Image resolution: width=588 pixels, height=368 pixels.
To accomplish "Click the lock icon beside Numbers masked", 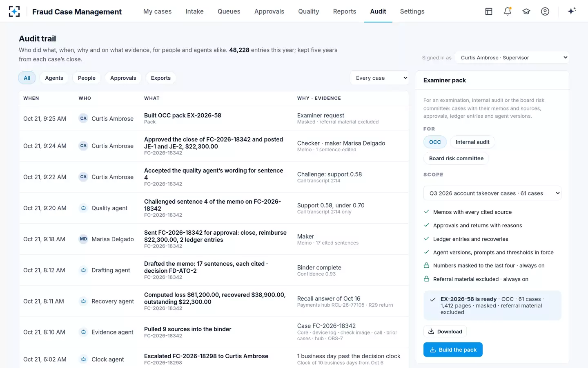I will [x=426, y=266].
